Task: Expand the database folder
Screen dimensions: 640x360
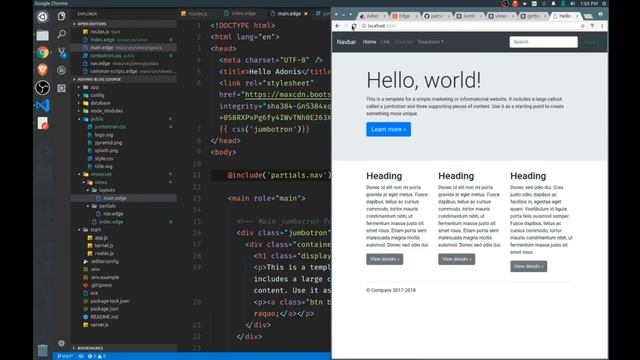Action: pyautogui.click(x=100, y=103)
